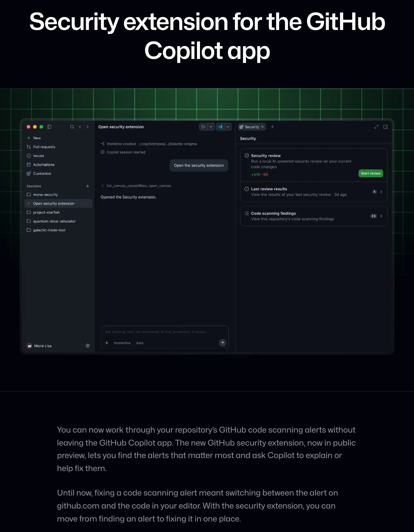
Task: Open Code scanning findings chevron
Action: point(381,216)
